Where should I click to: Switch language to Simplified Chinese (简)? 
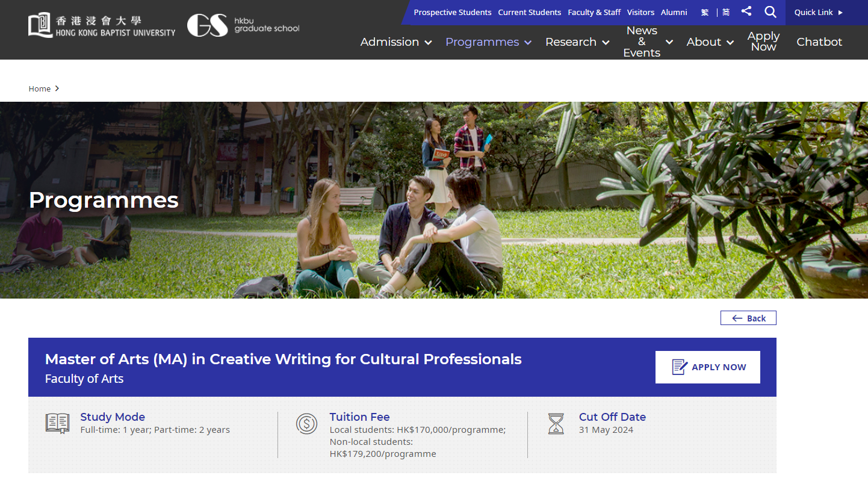point(726,12)
